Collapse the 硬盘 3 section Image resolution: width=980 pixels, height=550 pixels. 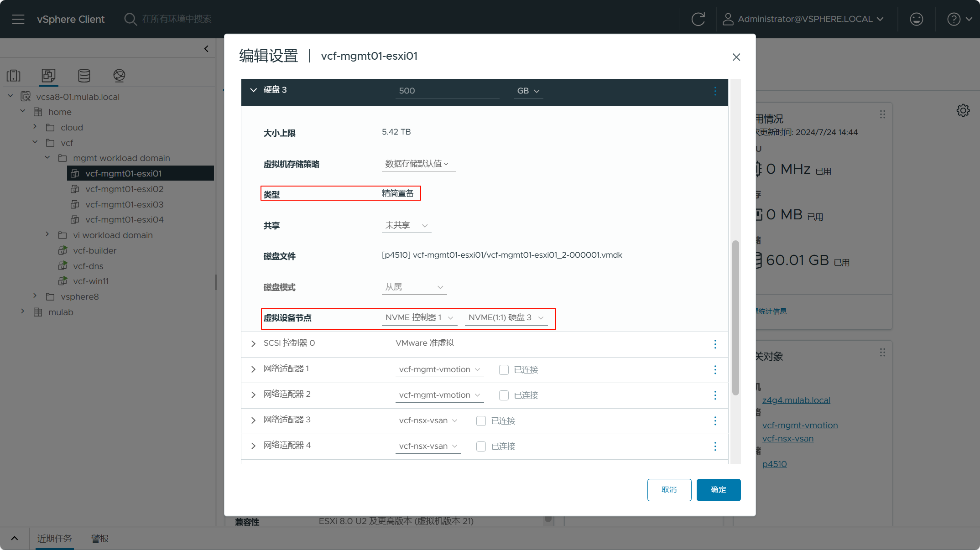tap(253, 90)
